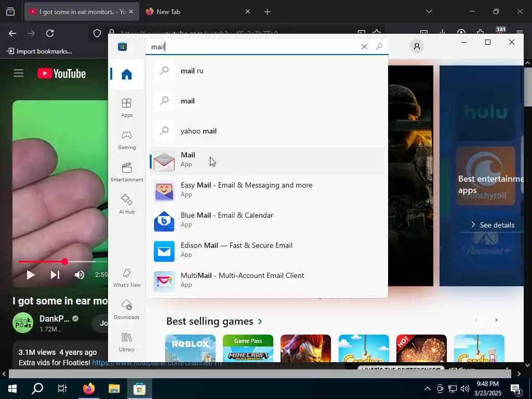Open File Explorer from taskbar

114,389
